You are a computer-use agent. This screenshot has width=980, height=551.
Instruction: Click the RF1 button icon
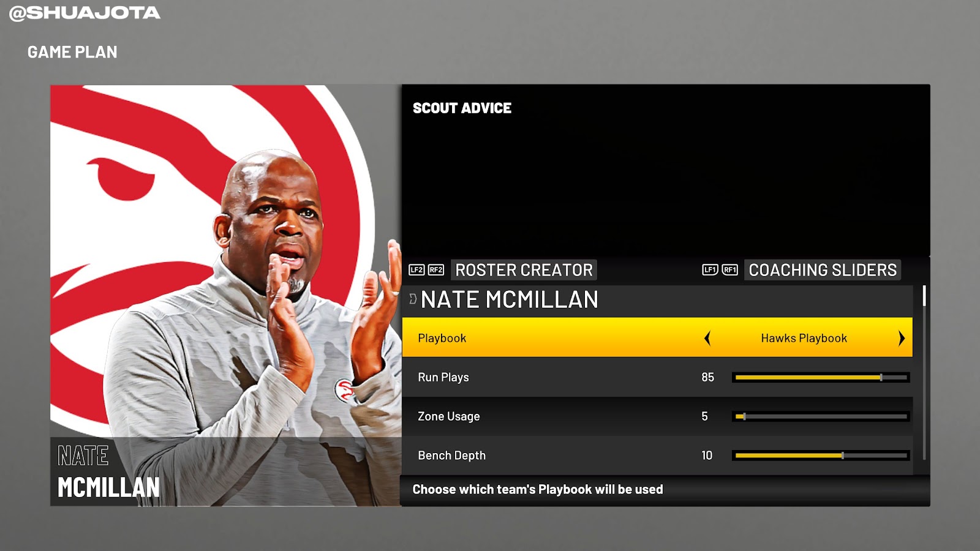coord(730,270)
